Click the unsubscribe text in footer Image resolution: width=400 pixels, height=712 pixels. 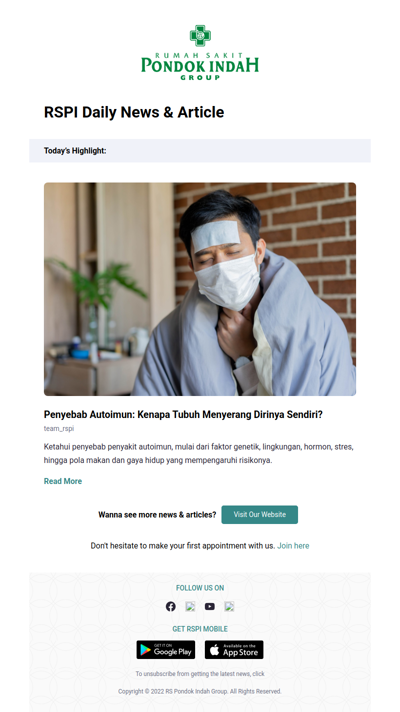(200, 674)
